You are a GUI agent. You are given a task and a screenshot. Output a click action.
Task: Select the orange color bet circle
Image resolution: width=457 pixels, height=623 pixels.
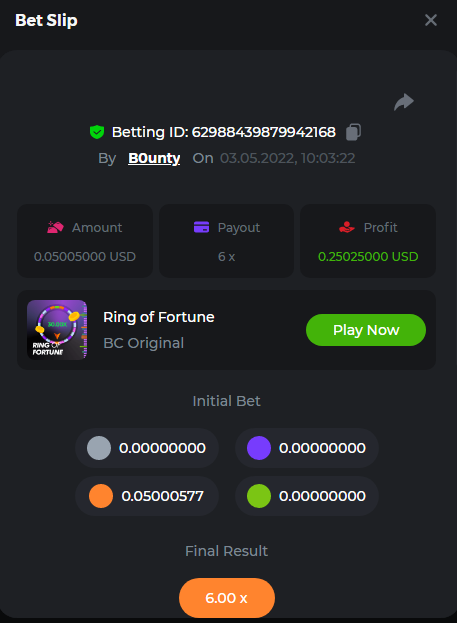[x=101, y=496]
